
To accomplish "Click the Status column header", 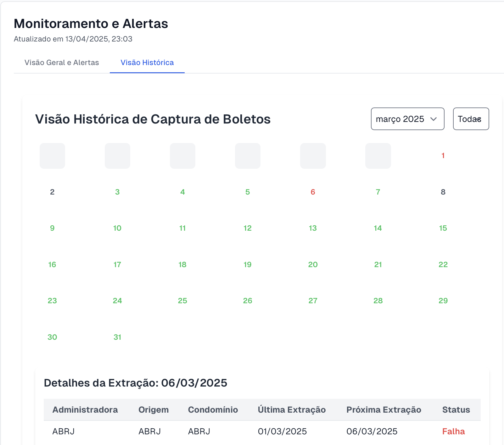I will [456, 410].
